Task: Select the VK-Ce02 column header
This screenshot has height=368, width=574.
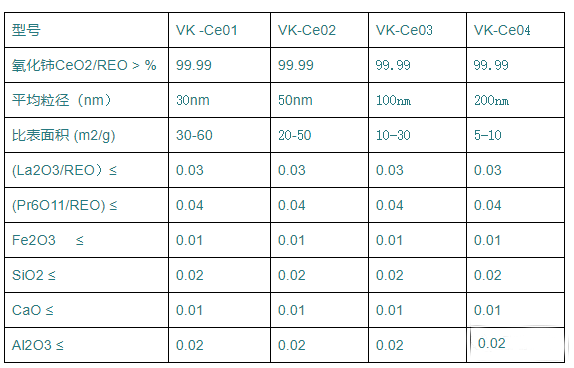Action: (319, 30)
